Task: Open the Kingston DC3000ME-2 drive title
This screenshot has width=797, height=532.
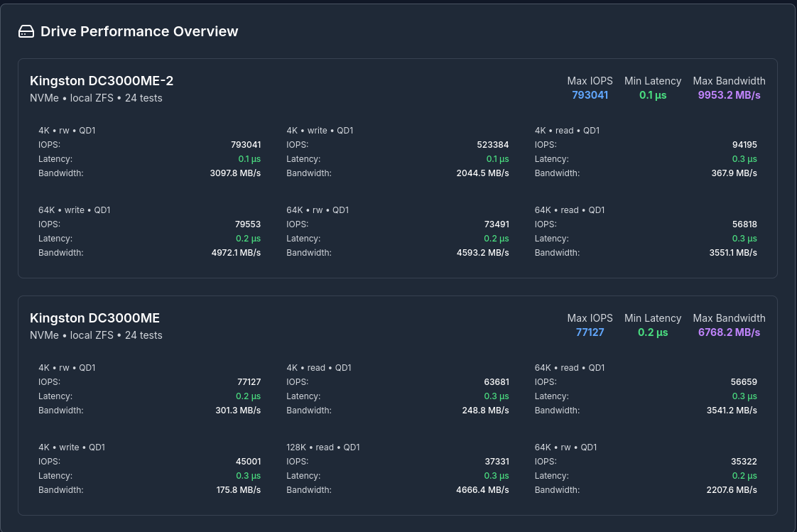Action: (102, 81)
